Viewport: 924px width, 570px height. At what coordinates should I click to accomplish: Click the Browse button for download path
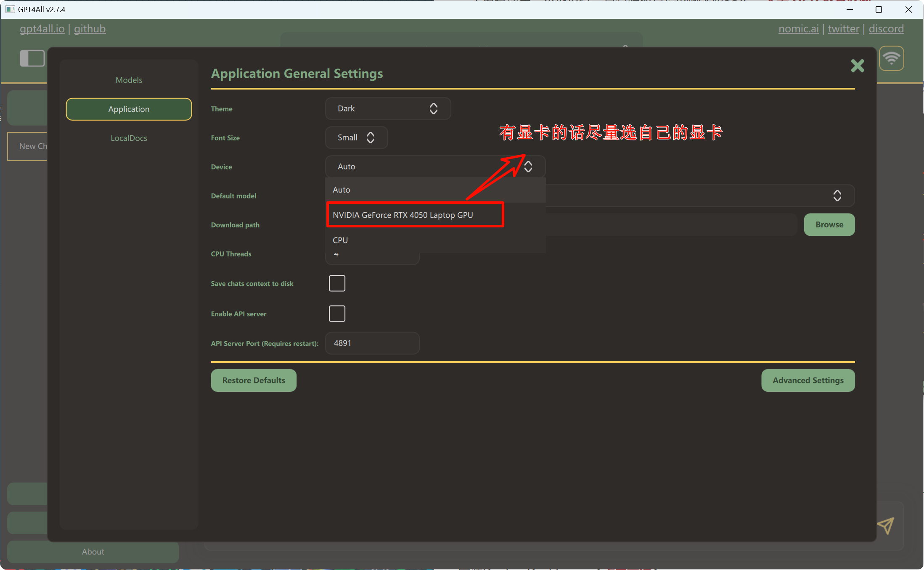[x=829, y=224]
